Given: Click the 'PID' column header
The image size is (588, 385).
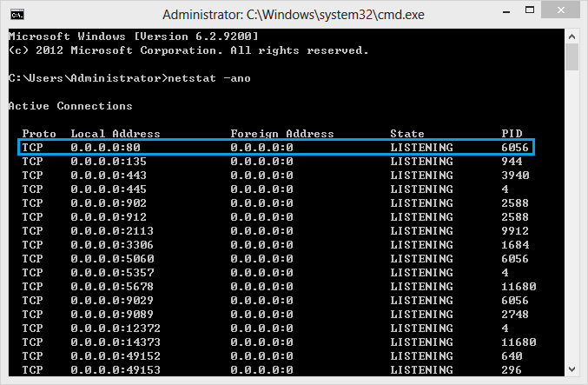Looking at the screenshot, I should (x=512, y=134).
